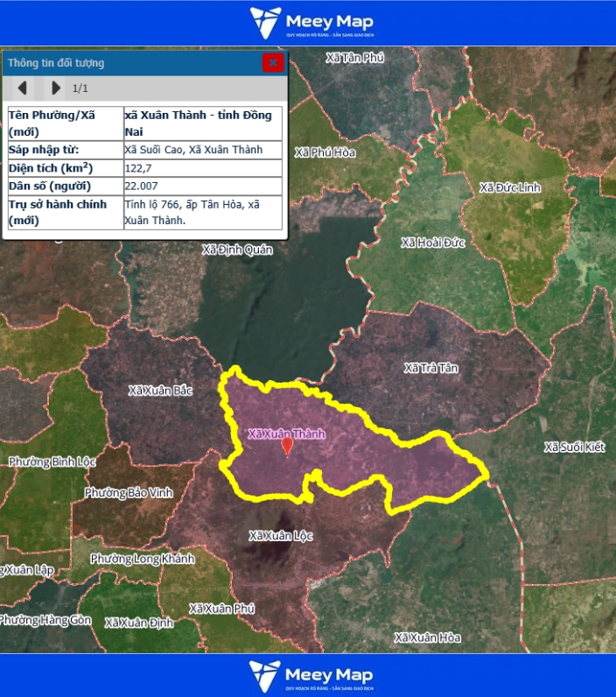Click the Meey Map logo in header
This screenshot has height=697, width=616.
pyautogui.click(x=310, y=23)
